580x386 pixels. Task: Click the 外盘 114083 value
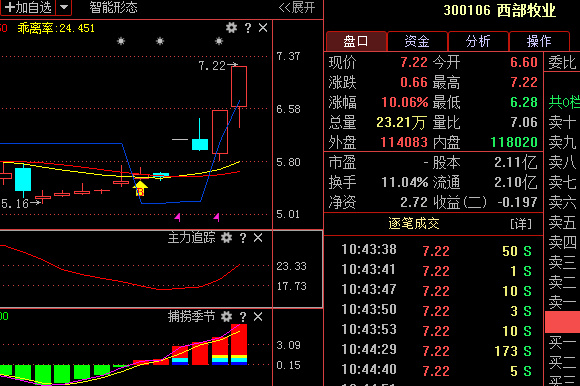(404, 142)
